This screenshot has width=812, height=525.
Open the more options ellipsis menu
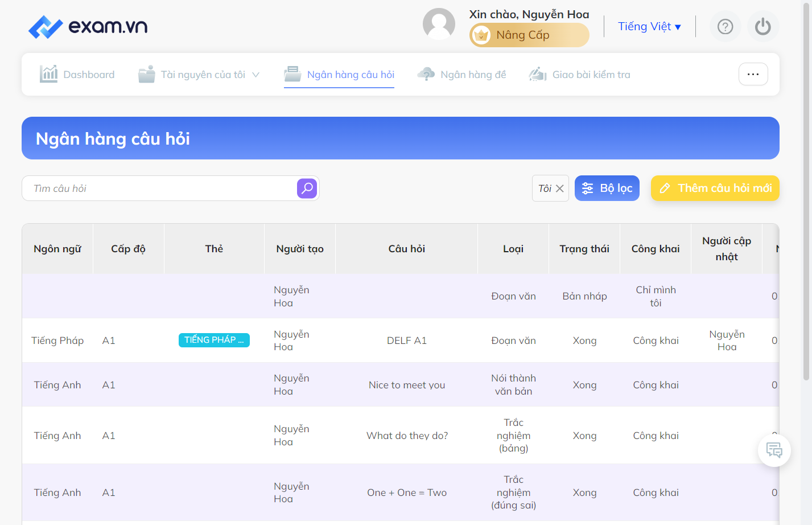tap(753, 74)
